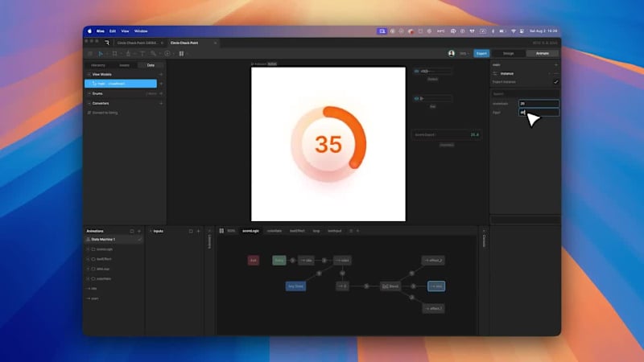Click the second slider control right of artboard
The image size is (644, 362).
[x=432, y=98]
